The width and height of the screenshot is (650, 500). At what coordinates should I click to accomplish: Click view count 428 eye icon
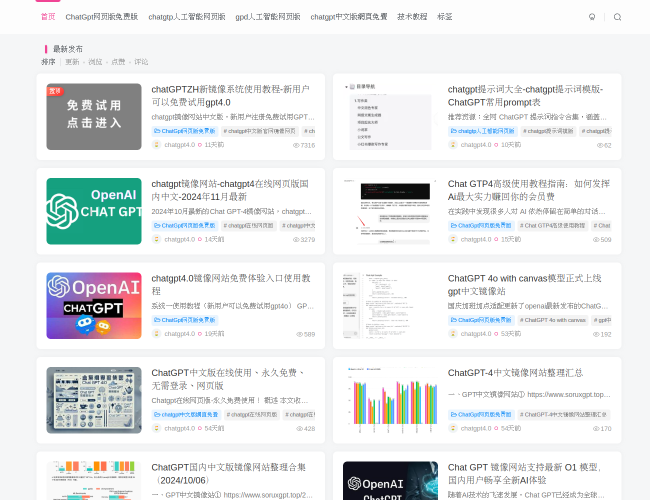tap(299, 429)
